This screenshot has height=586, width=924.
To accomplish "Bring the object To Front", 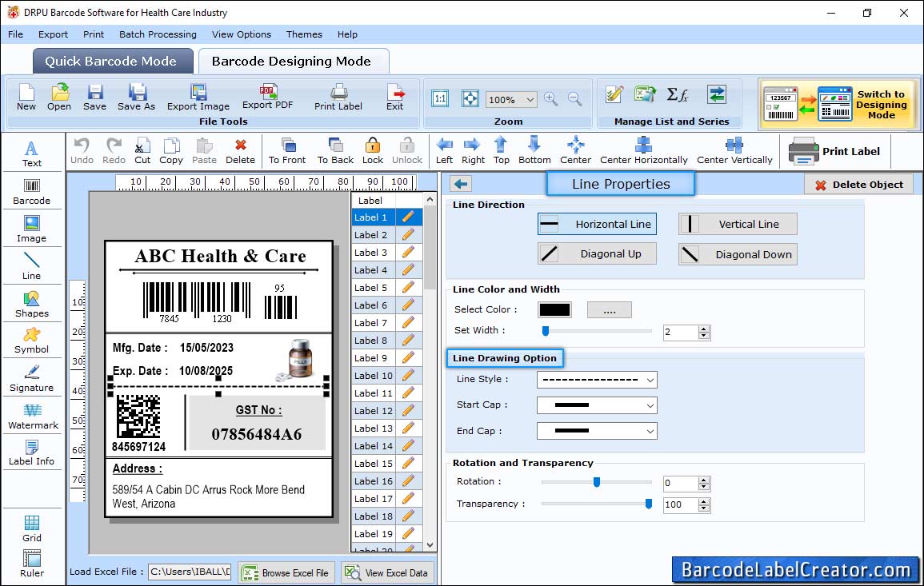I will click(x=287, y=151).
